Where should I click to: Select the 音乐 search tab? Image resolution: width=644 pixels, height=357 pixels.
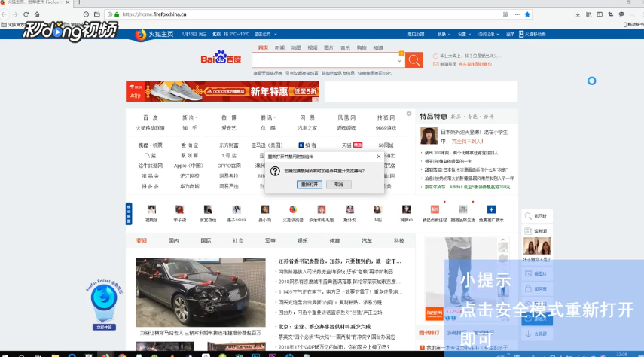tap(345, 47)
